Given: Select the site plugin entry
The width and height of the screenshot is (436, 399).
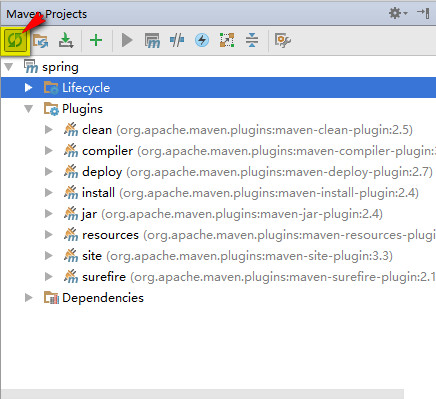Looking at the screenshot, I should [218, 256].
